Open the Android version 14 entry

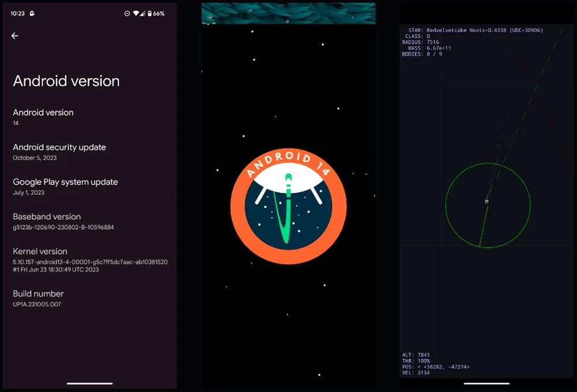tap(89, 117)
